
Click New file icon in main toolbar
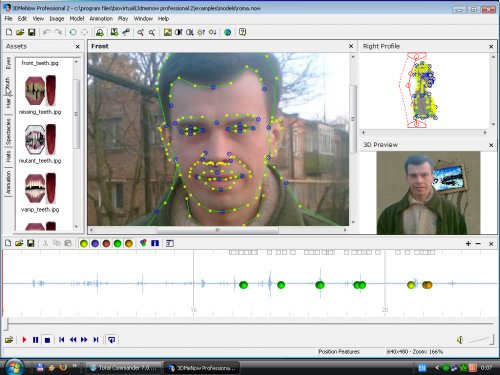pos(9,32)
